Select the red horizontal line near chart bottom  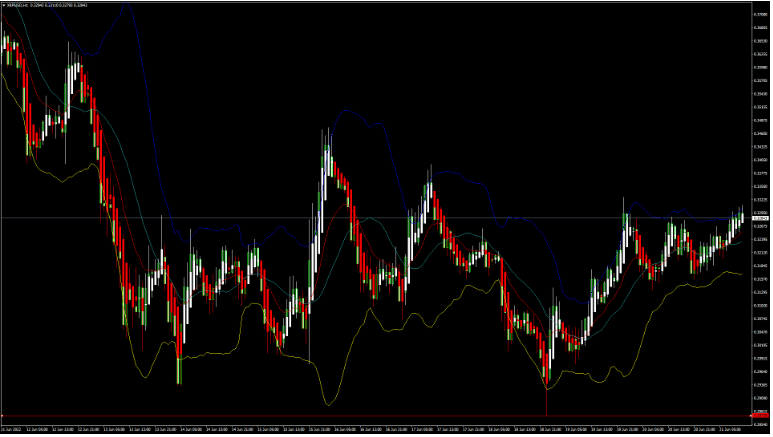[376, 416]
